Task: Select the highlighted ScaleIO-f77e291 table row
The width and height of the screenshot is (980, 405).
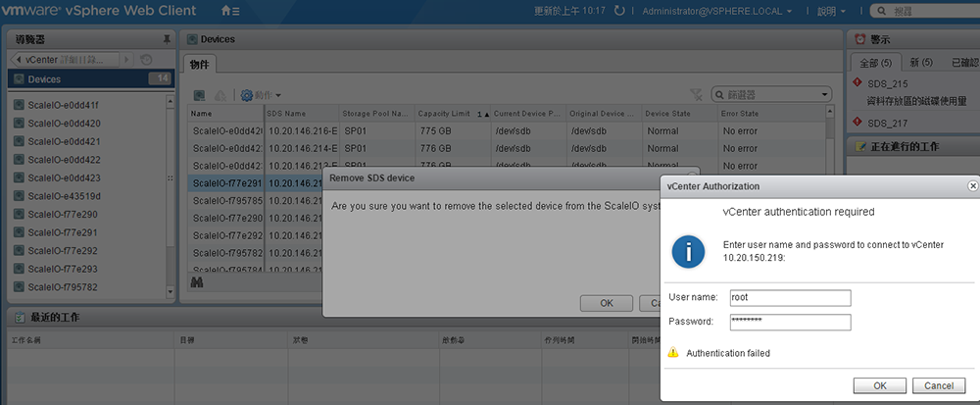Action: 255,183
